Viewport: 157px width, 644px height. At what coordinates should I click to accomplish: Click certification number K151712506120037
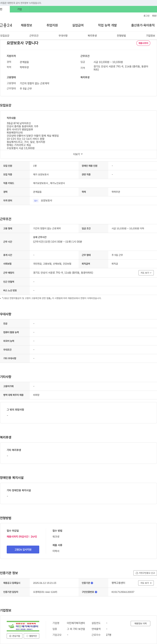click(x=123, y=592)
